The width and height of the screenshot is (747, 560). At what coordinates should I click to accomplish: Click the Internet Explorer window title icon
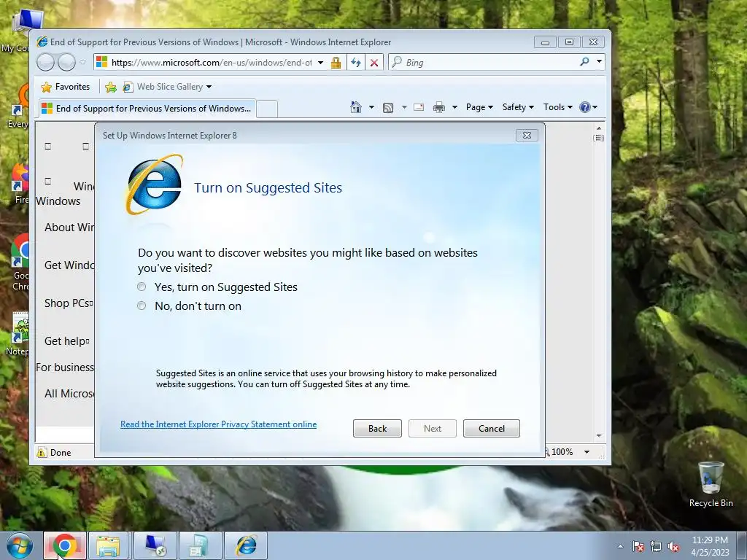[42, 42]
